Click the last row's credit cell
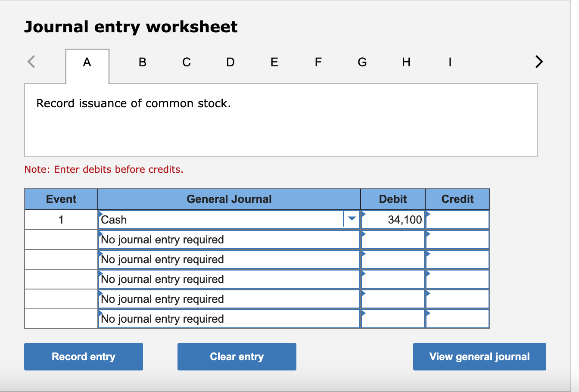Screen dimensions: 579x392 point(458,319)
